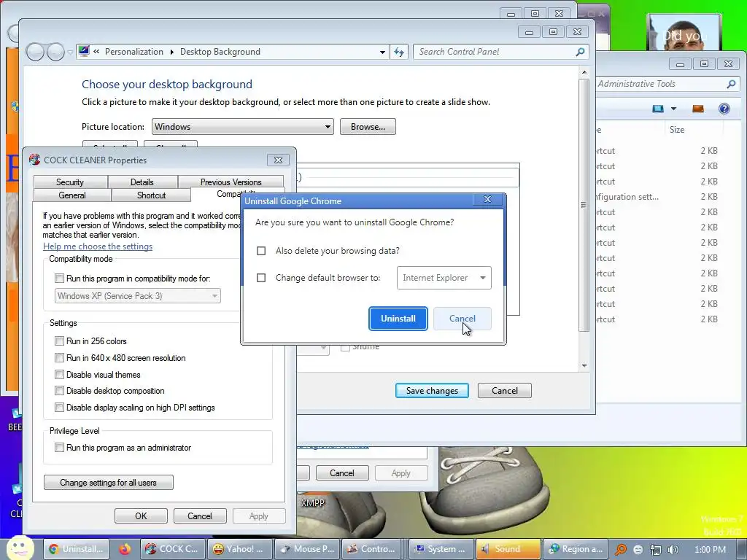The image size is (747, 560).
Task: Check Also delete your browsing data
Action: pyautogui.click(x=261, y=251)
